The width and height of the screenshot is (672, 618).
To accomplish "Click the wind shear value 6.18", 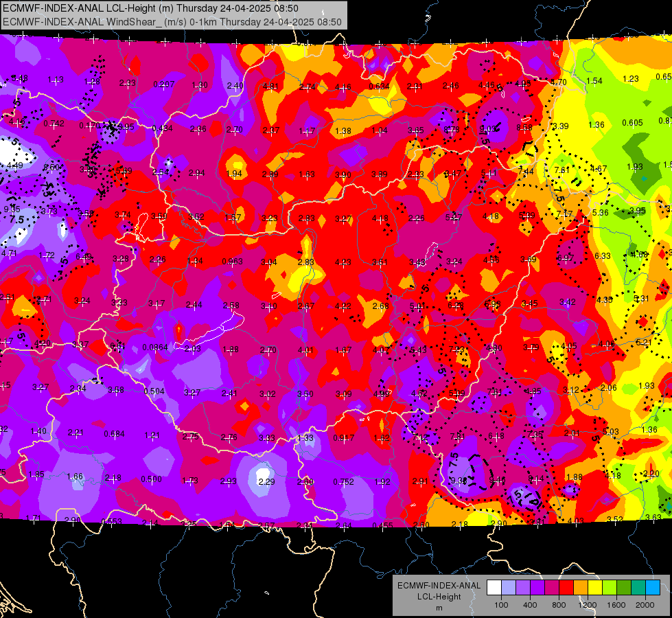I will tap(496, 436).
